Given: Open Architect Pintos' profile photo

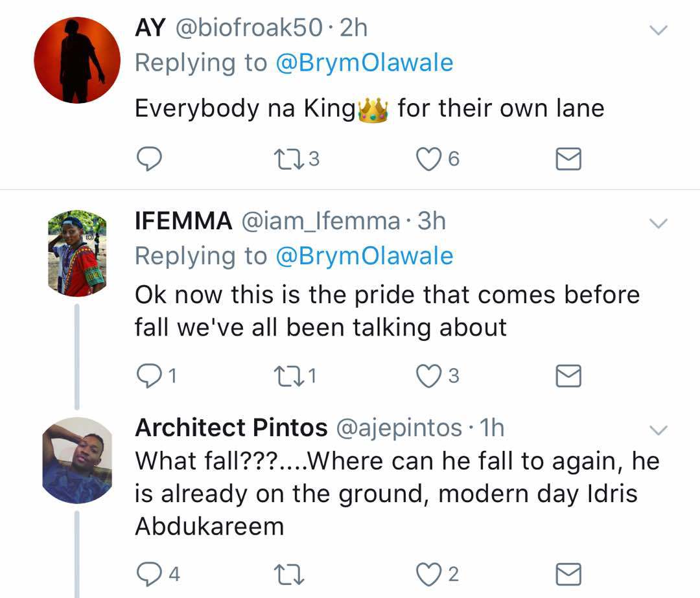Looking at the screenshot, I should coord(77,460).
